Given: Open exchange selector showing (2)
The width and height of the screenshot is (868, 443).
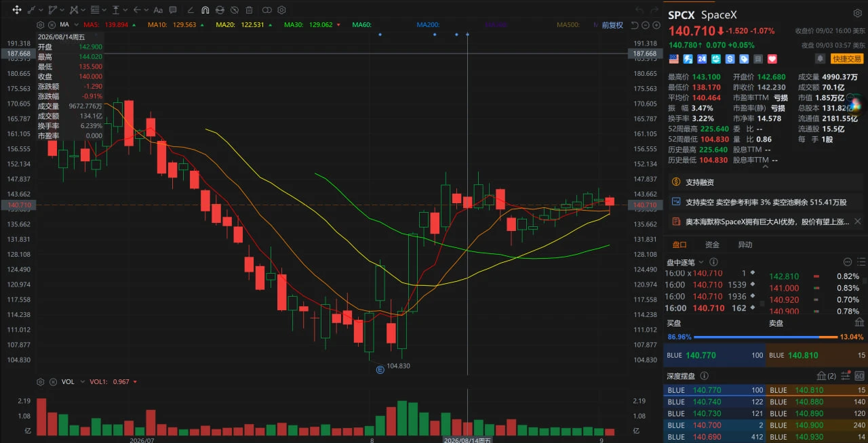Looking at the screenshot, I should tap(827, 376).
